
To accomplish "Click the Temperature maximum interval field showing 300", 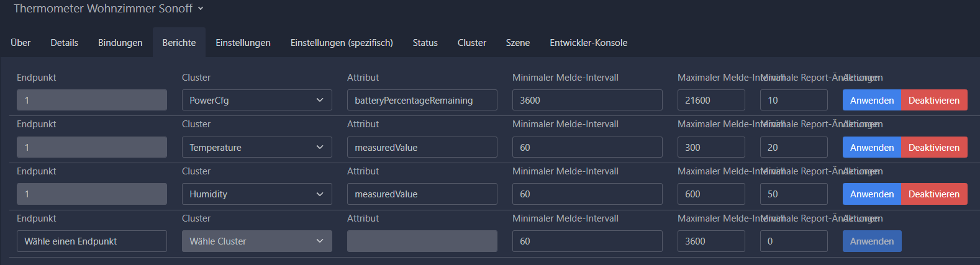I will (x=710, y=147).
